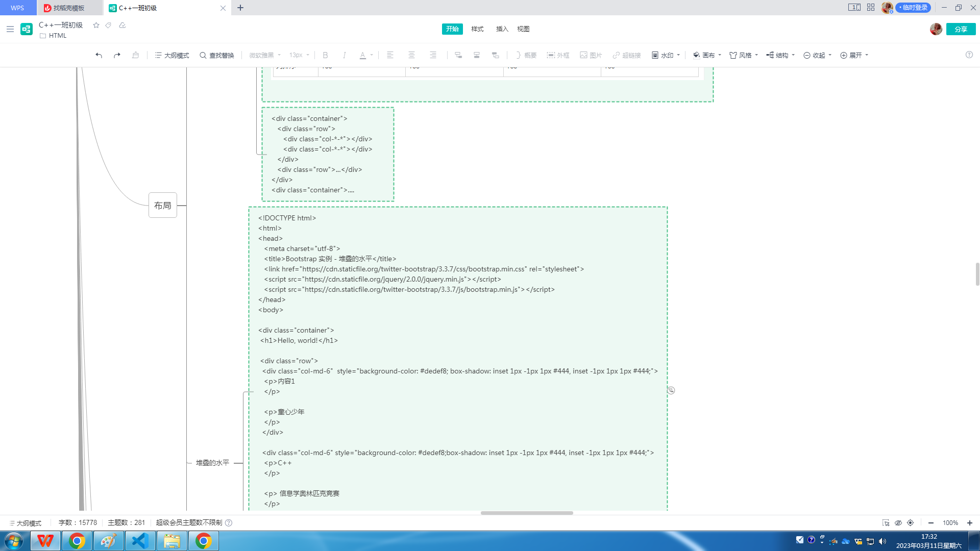Image resolution: width=980 pixels, height=551 pixels.
Task: Switch to the 样式 style tab
Action: coord(477,29)
